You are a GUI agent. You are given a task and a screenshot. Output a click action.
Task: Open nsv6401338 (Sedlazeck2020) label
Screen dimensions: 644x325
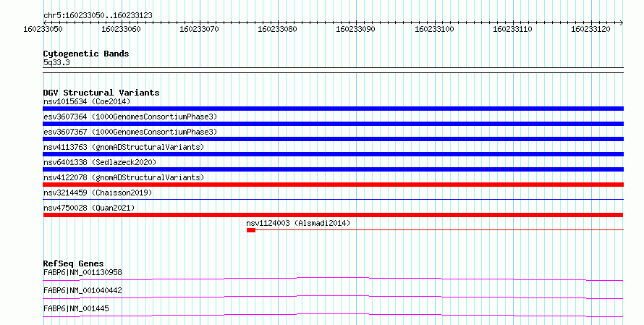pos(100,162)
